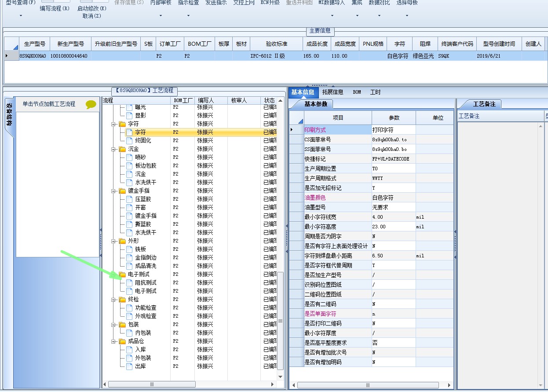
Task: Click document icon beside 终固化
Action: click(x=129, y=140)
